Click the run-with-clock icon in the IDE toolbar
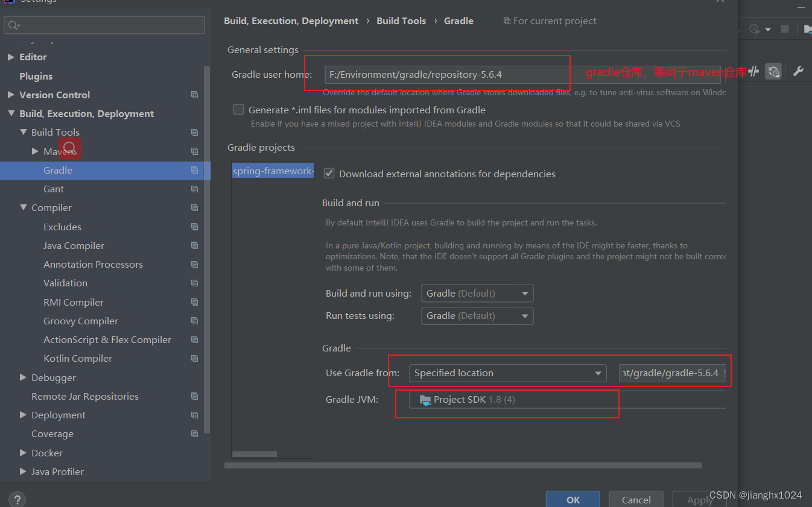The height and width of the screenshot is (507, 812). [x=755, y=29]
